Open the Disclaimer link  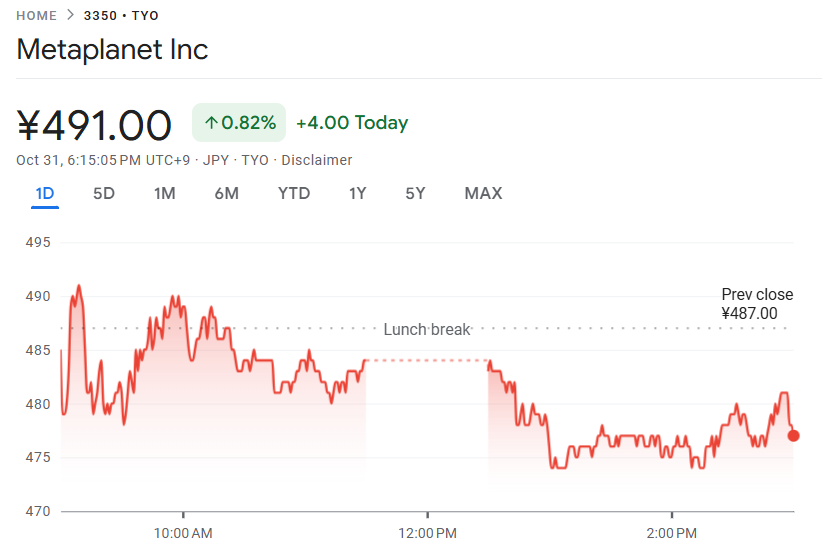[317, 160]
